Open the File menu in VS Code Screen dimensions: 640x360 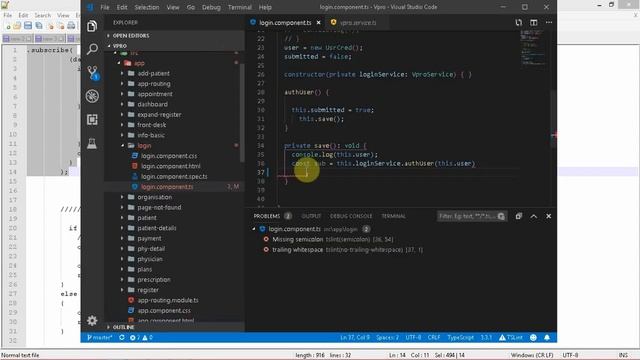[104, 7]
